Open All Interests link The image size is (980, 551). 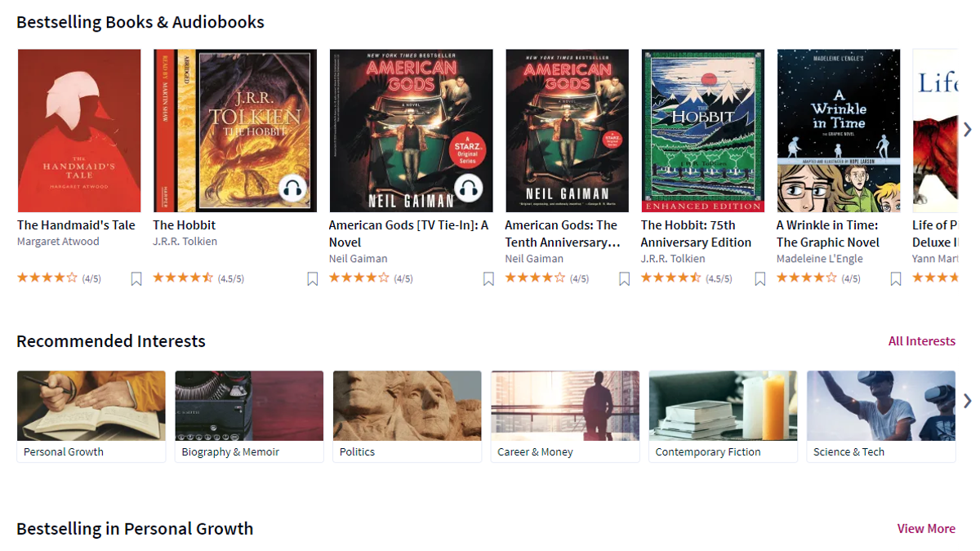click(922, 341)
